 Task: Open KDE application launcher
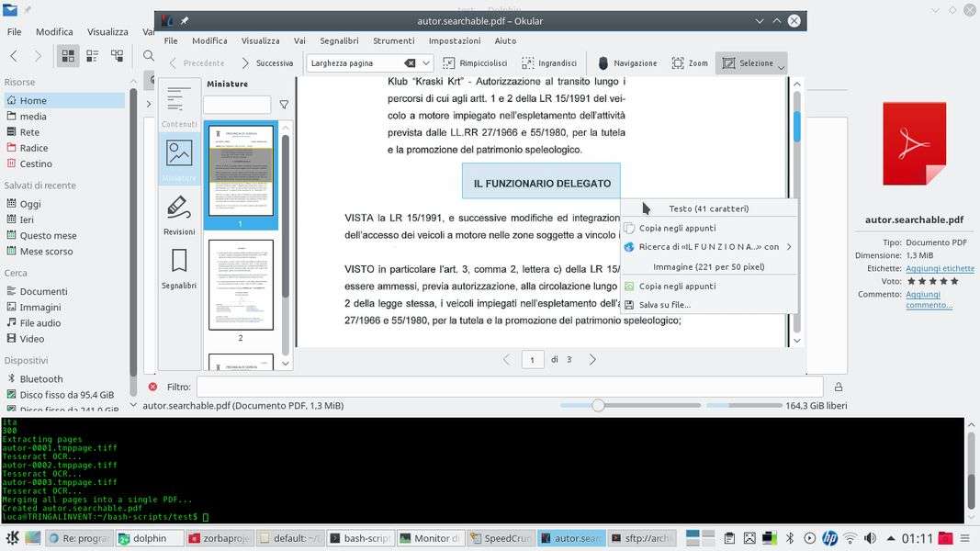[13, 538]
